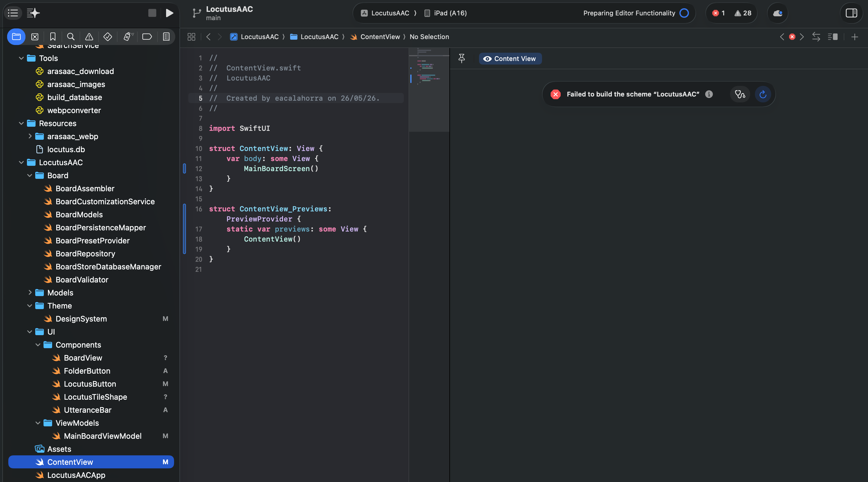868x482 pixels.
Task: Open the Find navigator tab
Action: [x=71, y=37]
